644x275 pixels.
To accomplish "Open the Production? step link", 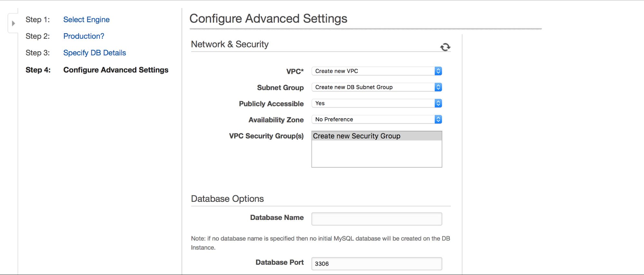I will tap(84, 36).
